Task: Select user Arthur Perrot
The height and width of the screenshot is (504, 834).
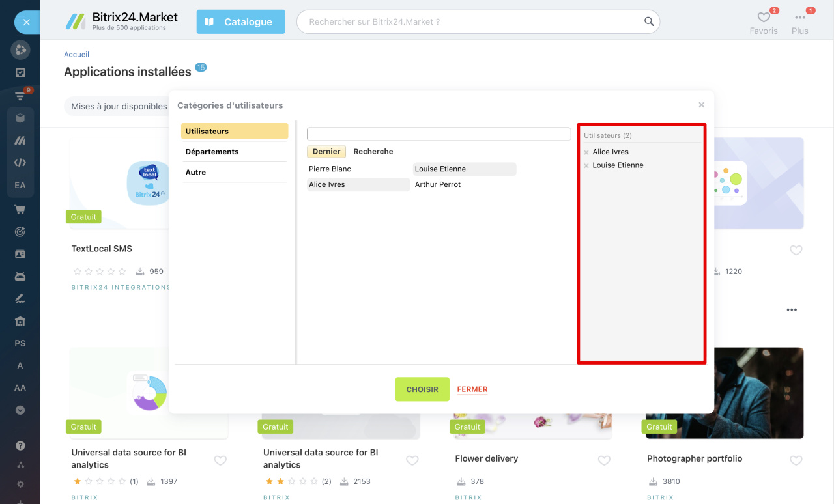Action: point(465,185)
